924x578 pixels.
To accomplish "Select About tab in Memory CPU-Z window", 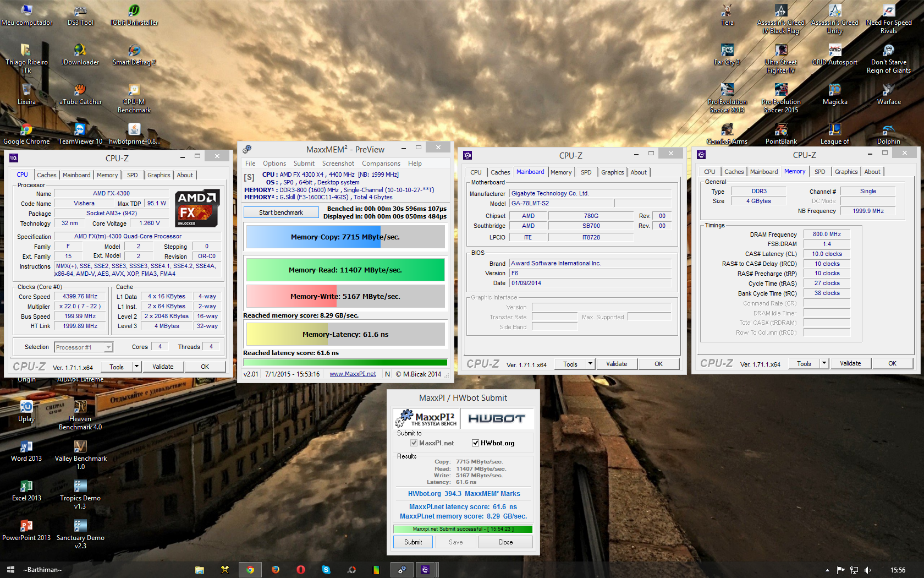I will 872,172.
